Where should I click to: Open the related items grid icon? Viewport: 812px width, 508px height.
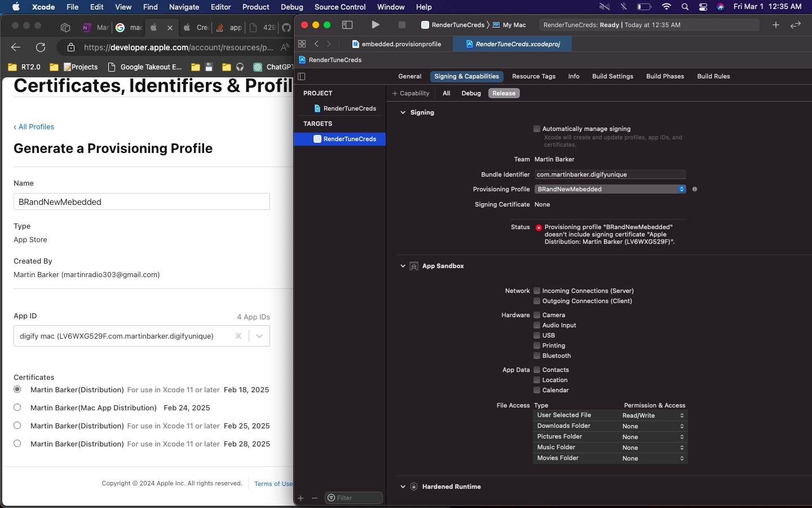pos(302,44)
